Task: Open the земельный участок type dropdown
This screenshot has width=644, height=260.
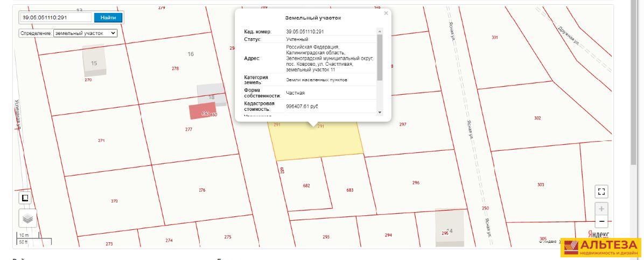Action: [x=86, y=33]
